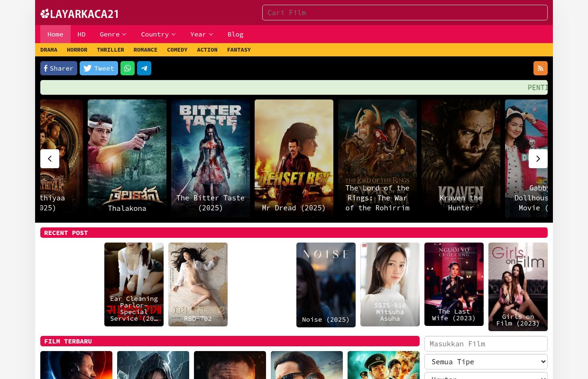Share on Facebook with Sharer button
Viewport: 588px width, 379px height.
point(59,68)
